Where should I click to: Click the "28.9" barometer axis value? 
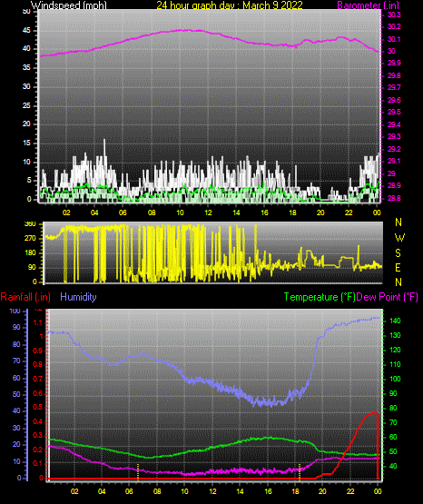click(394, 186)
